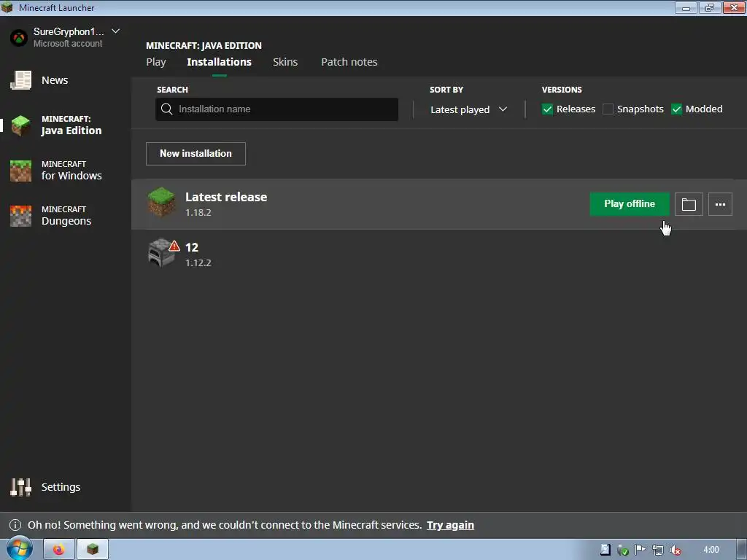The height and width of the screenshot is (560, 747).
Task: Open Settings sliders icon
Action: (21, 486)
